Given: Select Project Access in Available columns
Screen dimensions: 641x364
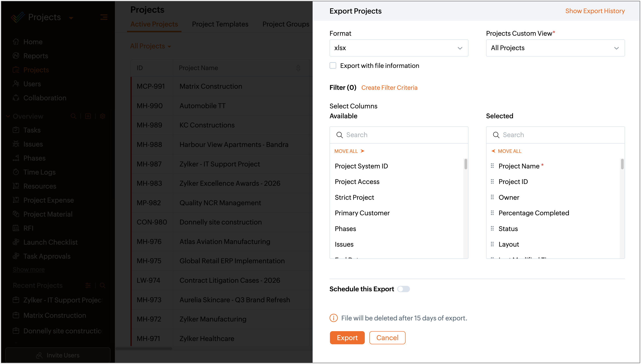Looking at the screenshot, I should 357,182.
